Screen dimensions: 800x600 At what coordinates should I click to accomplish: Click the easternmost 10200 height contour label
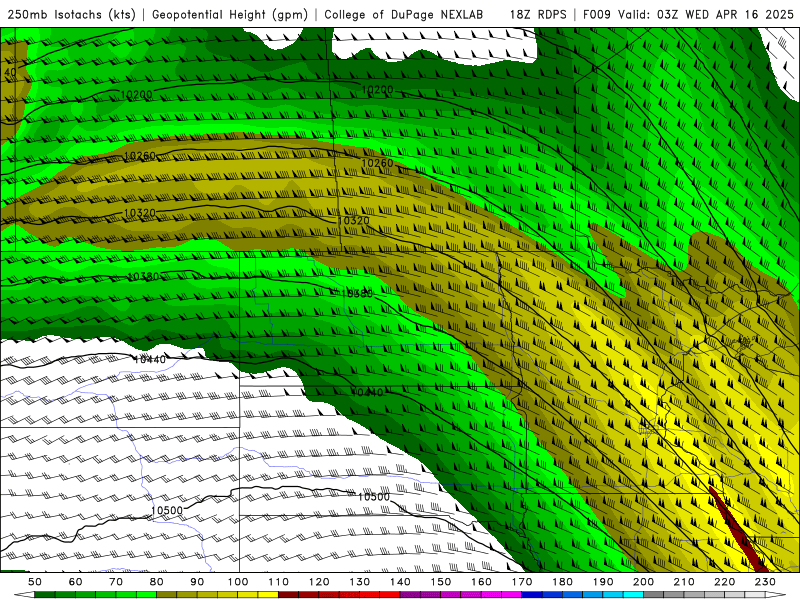tap(378, 90)
